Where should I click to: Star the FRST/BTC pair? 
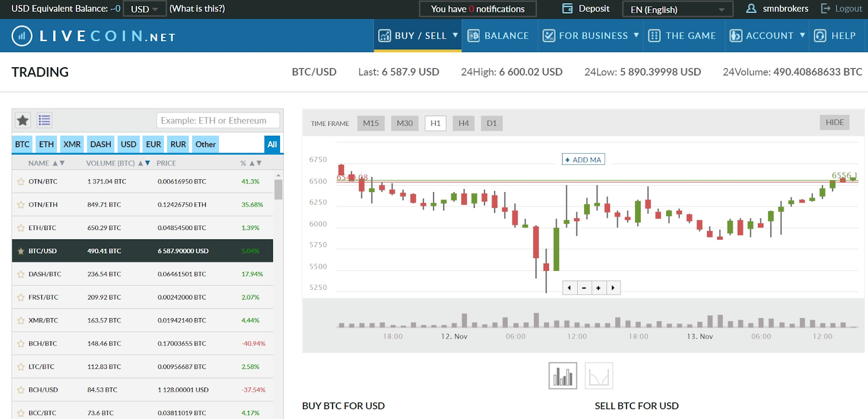(x=21, y=297)
